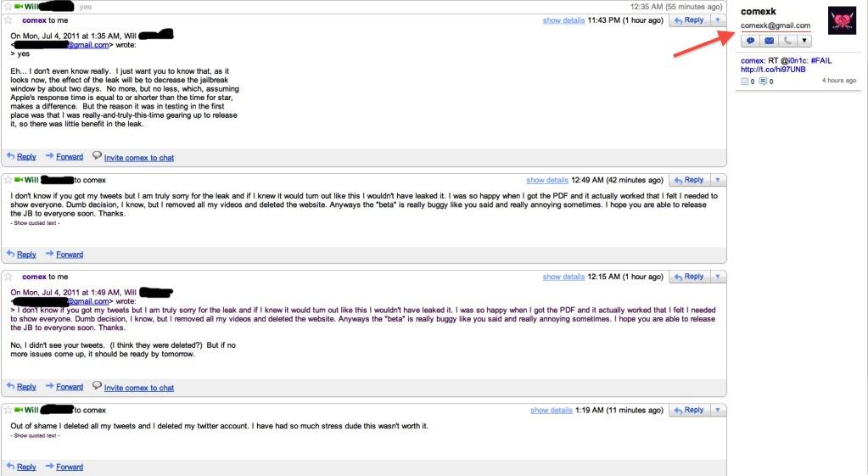Toggle star on Will's 1:19 AM message

point(8,410)
